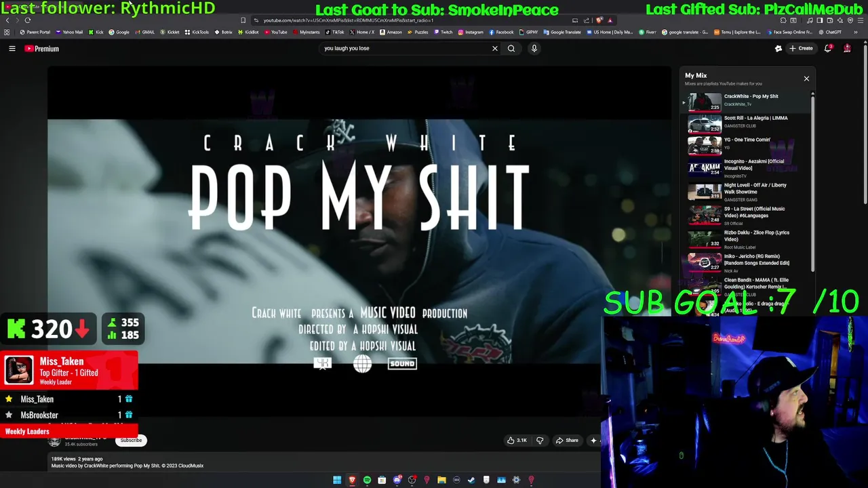Dislike the Pop My Shit video
Image resolution: width=868 pixels, height=488 pixels.
click(x=540, y=441)
